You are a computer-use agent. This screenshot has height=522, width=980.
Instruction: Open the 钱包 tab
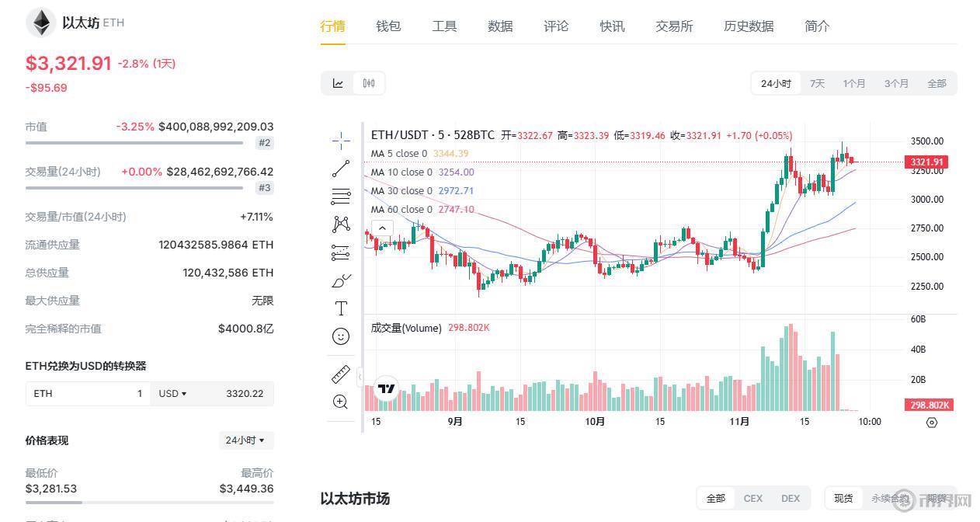pyautogui.click(x=388, y=26)
